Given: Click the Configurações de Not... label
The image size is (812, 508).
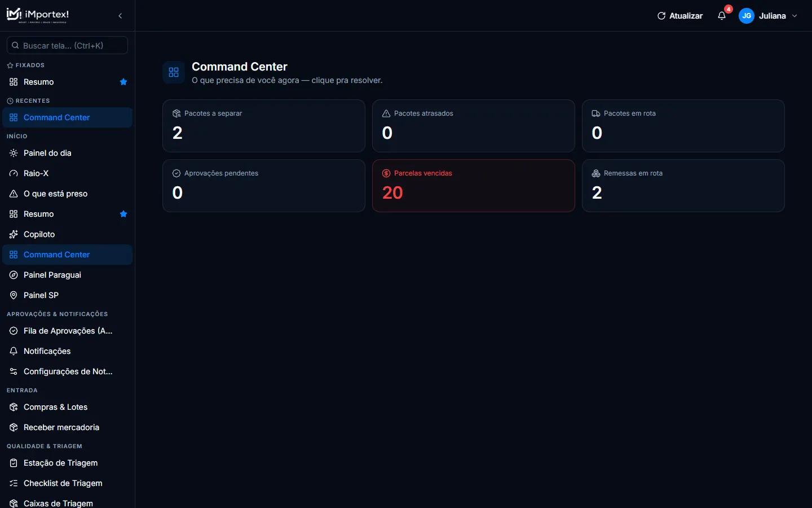Looking at the screenshot, I should click(68, 371).
